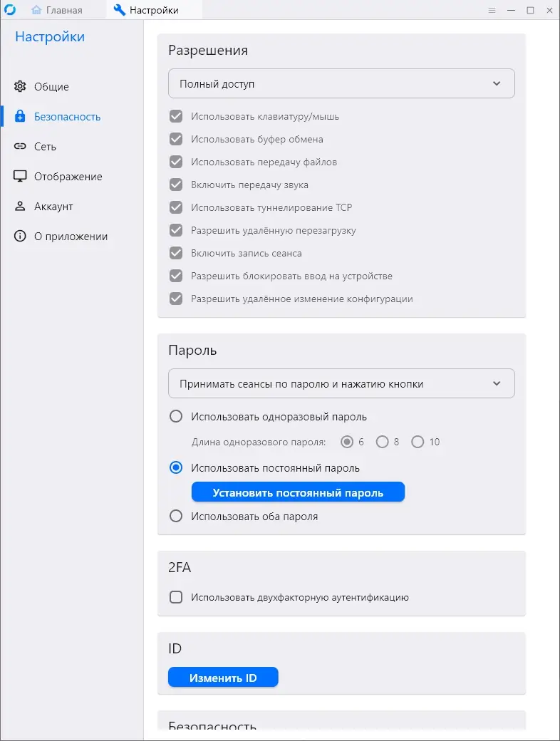560x741 pixels.
Task: Click the gear icon next to Общие
Action: 20,87
